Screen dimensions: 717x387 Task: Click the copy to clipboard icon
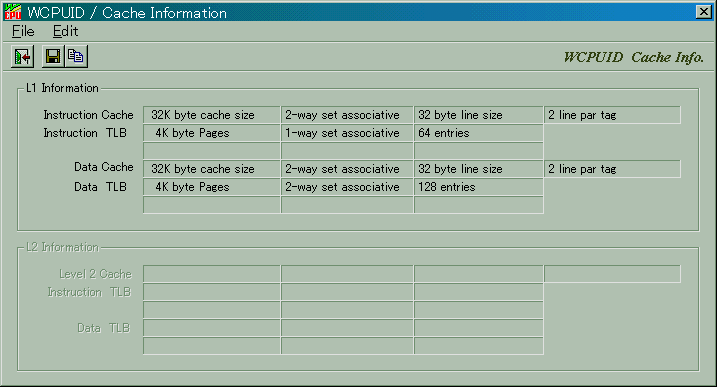(76, 57)
